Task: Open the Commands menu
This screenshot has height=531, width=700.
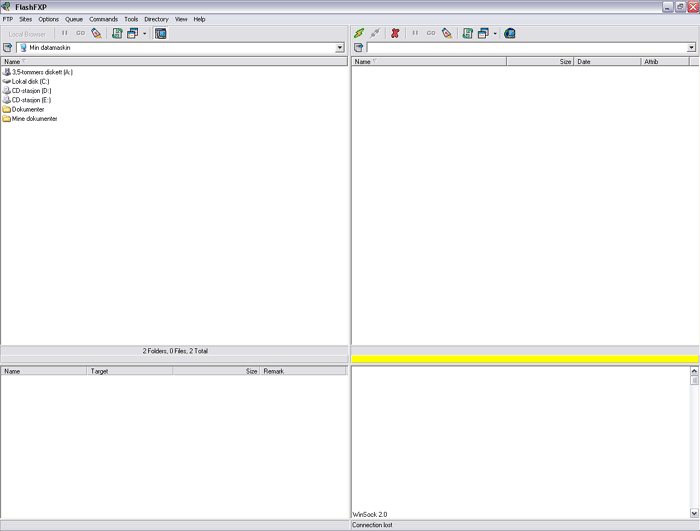Action: point(103,19)
